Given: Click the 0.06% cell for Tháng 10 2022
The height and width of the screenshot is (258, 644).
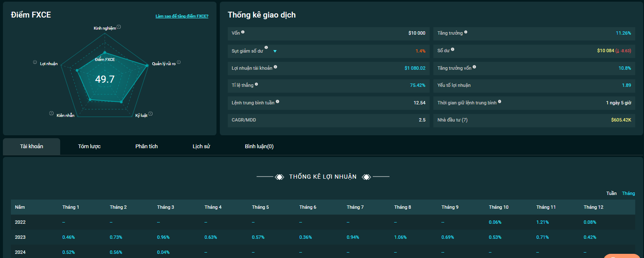Looking at the screenshot, I should [x=495, y=222].
